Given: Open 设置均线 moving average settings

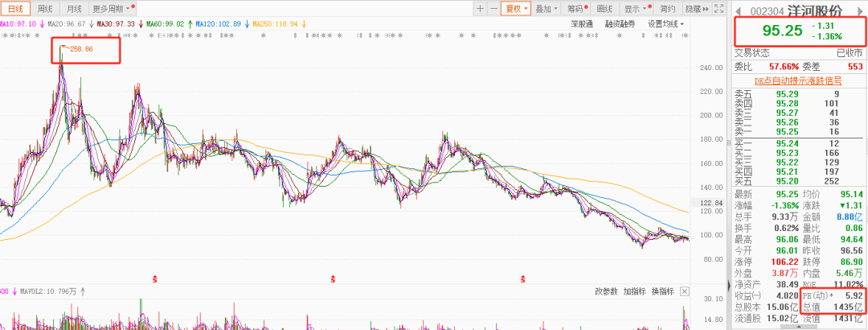Looking at the screenshot, I should [x=666, y=24].
